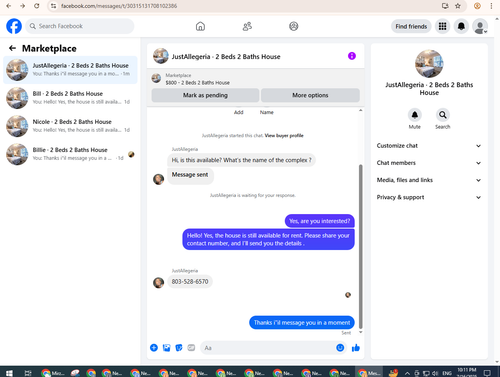Search in conversation using the magnifier icon
The height and width of the screenshot is (377, 500).
point(443,115)
